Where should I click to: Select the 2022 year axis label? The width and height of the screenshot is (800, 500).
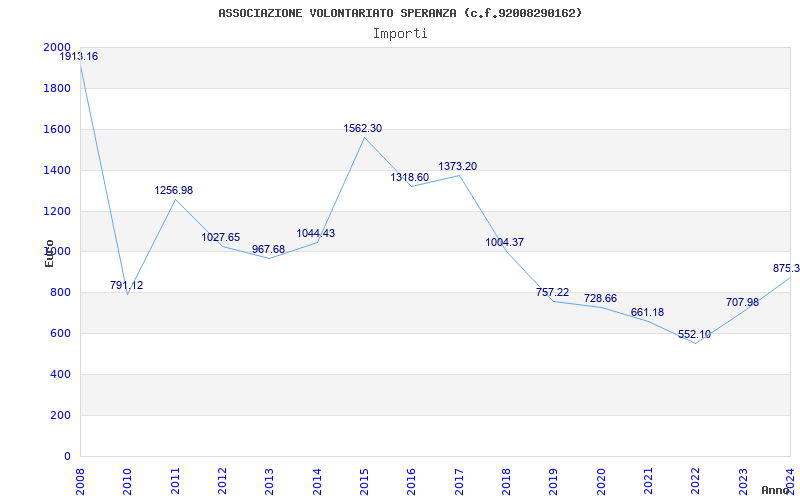tap(695, 482)
